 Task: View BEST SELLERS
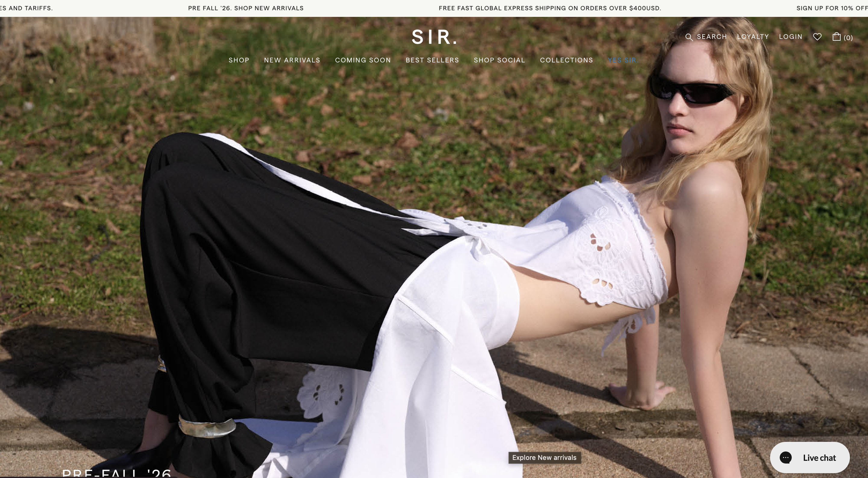[x=432, y=60]
